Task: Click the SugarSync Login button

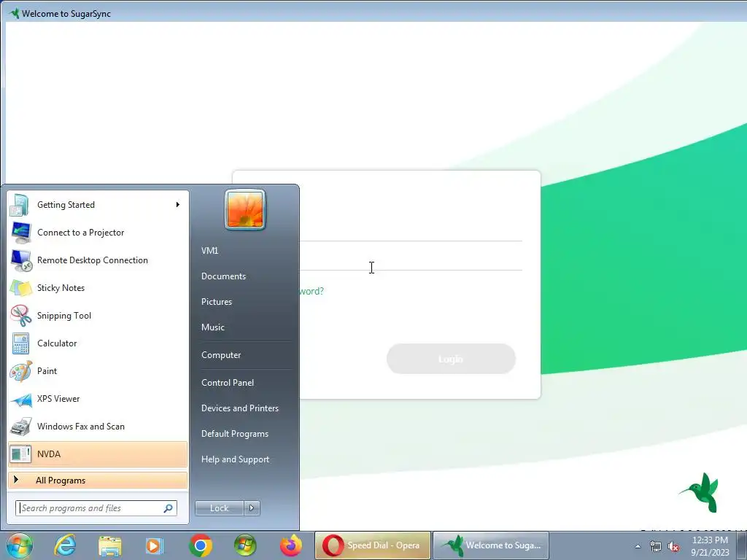Action: [x=451, y=359]
